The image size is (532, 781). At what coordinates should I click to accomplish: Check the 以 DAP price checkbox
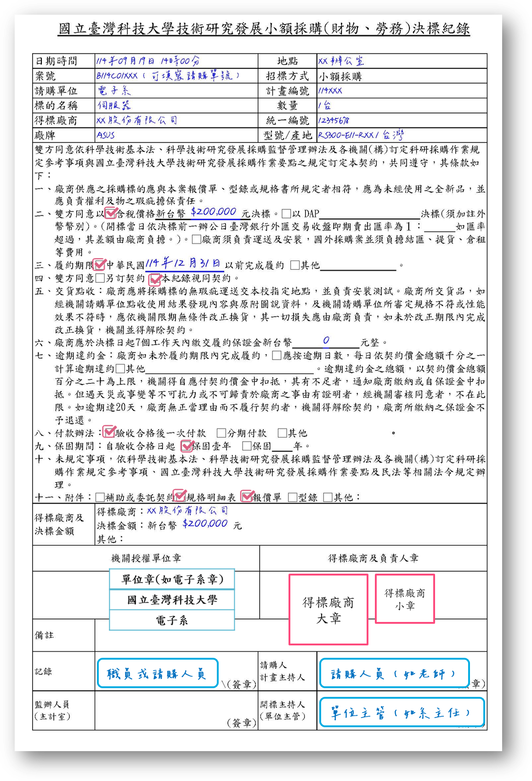click(x=286, y=214)
